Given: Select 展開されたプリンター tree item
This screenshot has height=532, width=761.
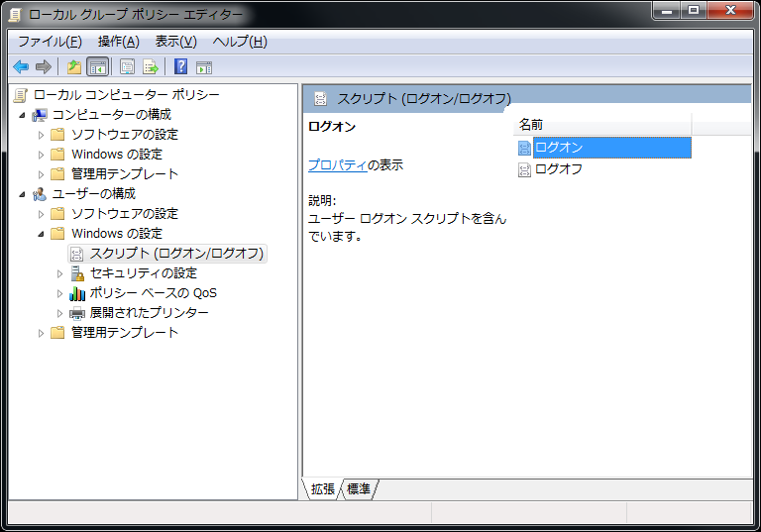Looking at the screenshot, I should point(149,313).
